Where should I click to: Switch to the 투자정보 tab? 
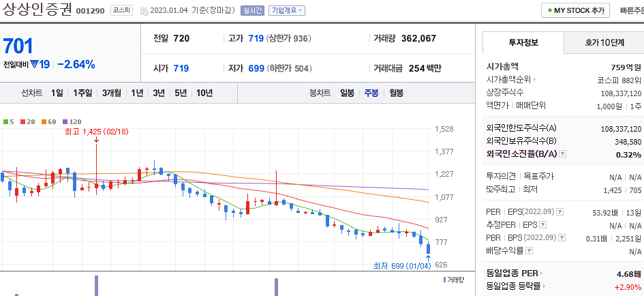(523, 42)
